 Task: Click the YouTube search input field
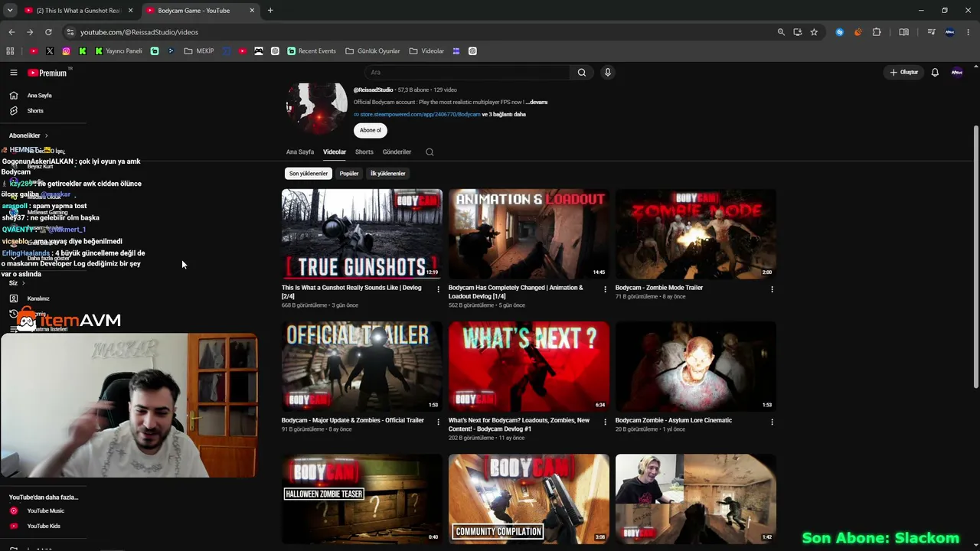click(467, 73)
